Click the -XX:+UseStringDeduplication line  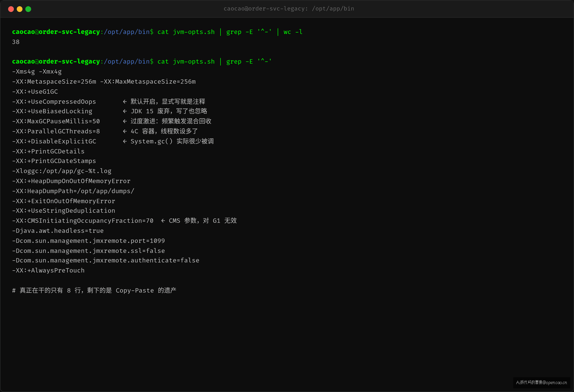click(x=63, y=211)
